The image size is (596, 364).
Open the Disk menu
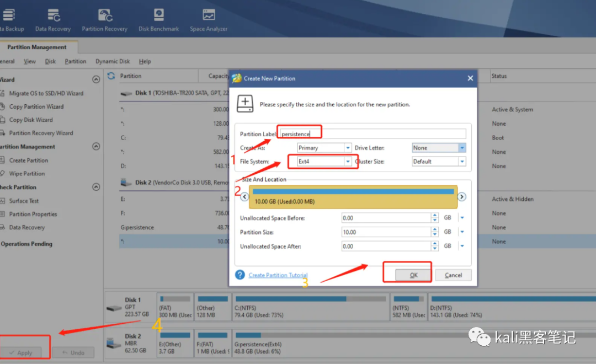coord(50,61)
